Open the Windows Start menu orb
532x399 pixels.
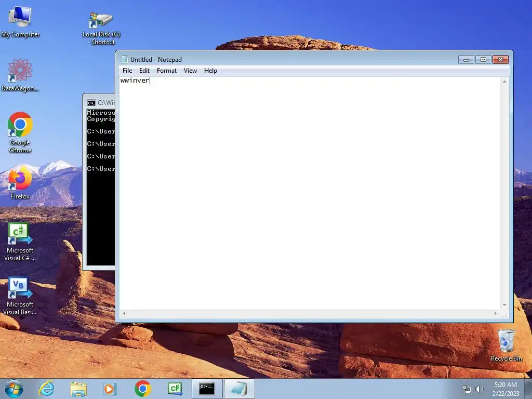(x=14, y=389)
